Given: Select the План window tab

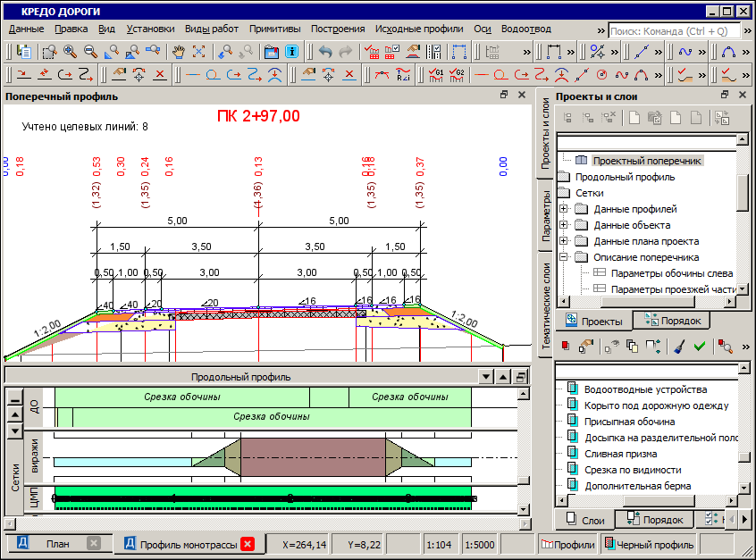Looking at the screenshot, I should (x=58, y=544).
